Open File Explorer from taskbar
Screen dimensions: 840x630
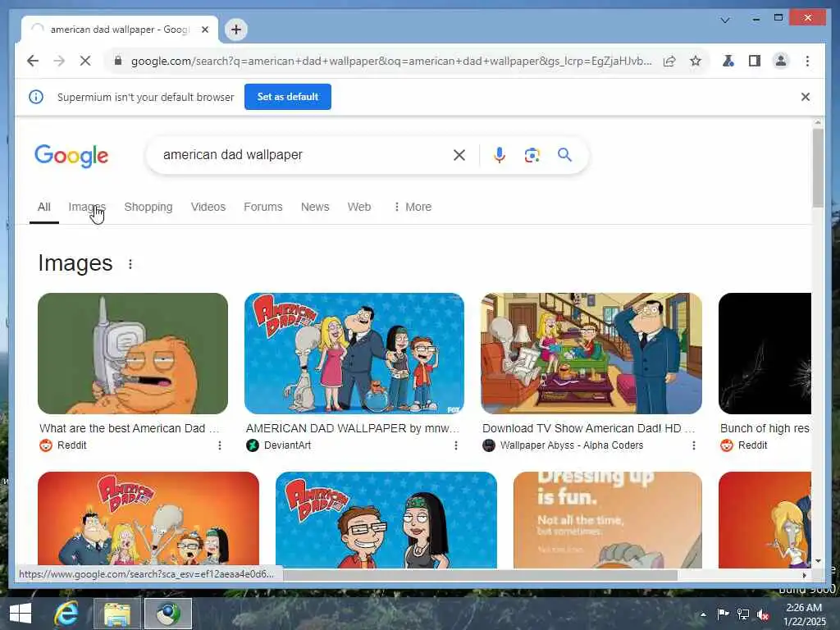[x=117, y=614]
